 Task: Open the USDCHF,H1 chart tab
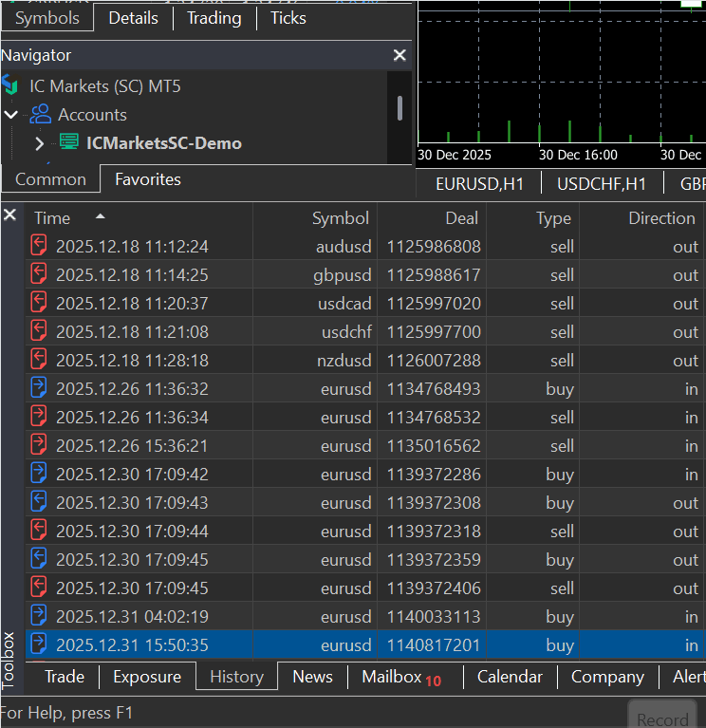(602, 184)
